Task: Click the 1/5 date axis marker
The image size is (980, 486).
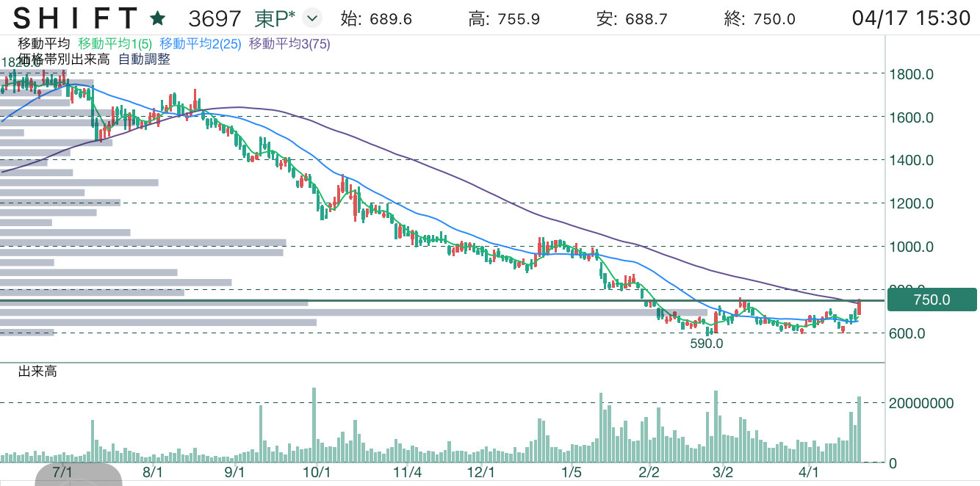Action: [570, 472]
